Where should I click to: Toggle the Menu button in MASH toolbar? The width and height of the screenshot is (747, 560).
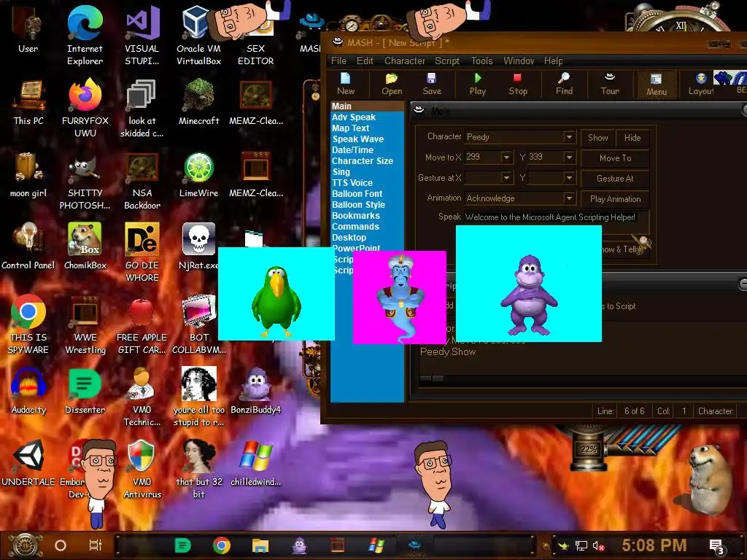coord(657,85)
